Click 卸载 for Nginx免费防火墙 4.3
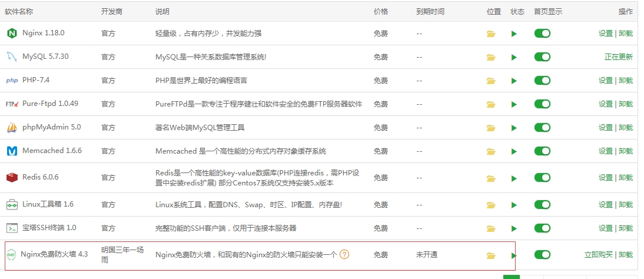Viewport: 644px width, 279px height. coord(626,255)
